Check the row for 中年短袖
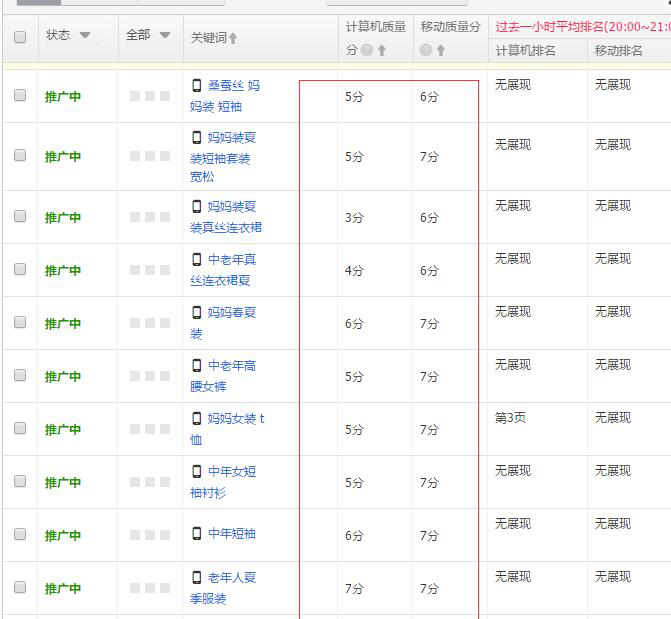Viewport: 671px width, 619px height. click(x=20, y=534)
